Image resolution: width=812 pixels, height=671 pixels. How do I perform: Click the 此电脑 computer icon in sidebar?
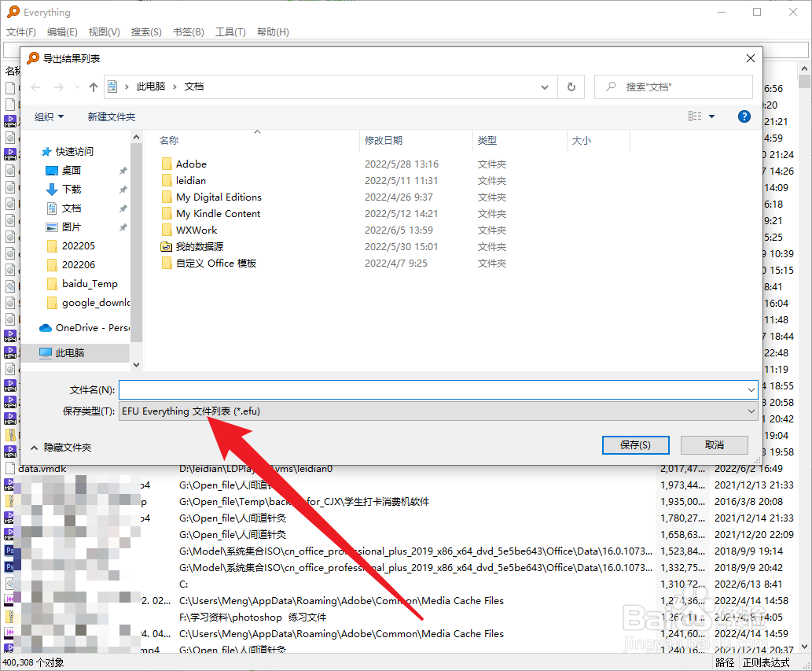pos(46,353)
